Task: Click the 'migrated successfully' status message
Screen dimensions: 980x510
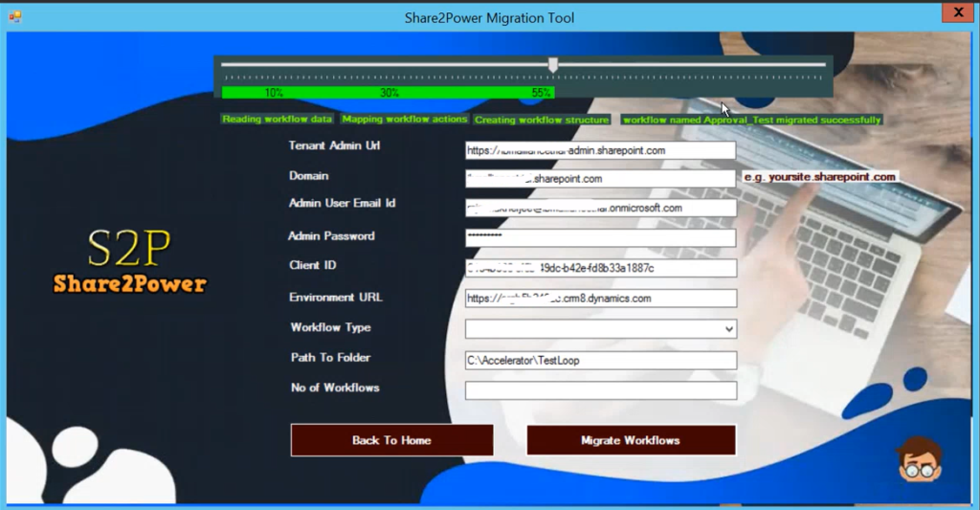Action: 751,120
